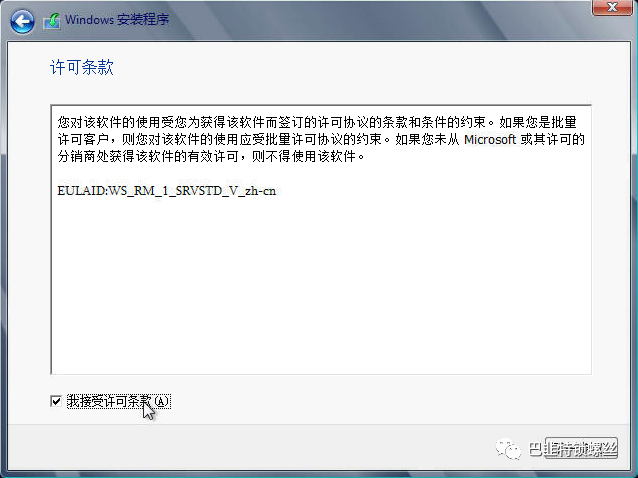Click the first line starting 您对该软件的使用

coord(317,122)
